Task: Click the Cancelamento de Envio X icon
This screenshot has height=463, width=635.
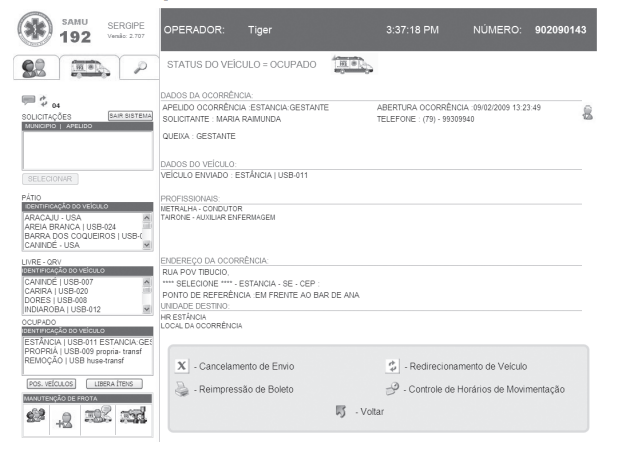Action: coord(181,367)
